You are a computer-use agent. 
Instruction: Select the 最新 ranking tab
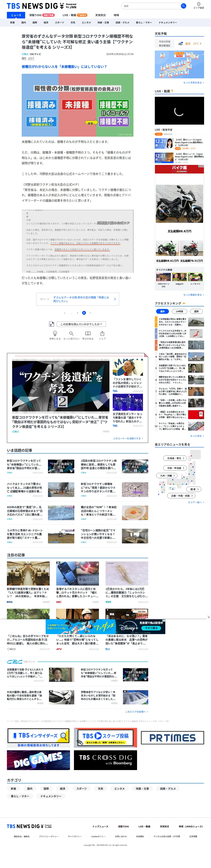tap(163, 311)
